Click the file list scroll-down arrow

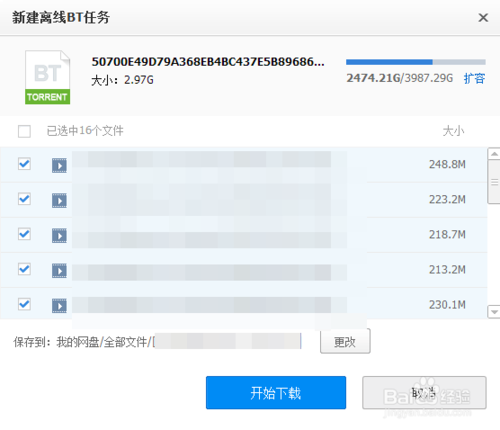[494, 312]
